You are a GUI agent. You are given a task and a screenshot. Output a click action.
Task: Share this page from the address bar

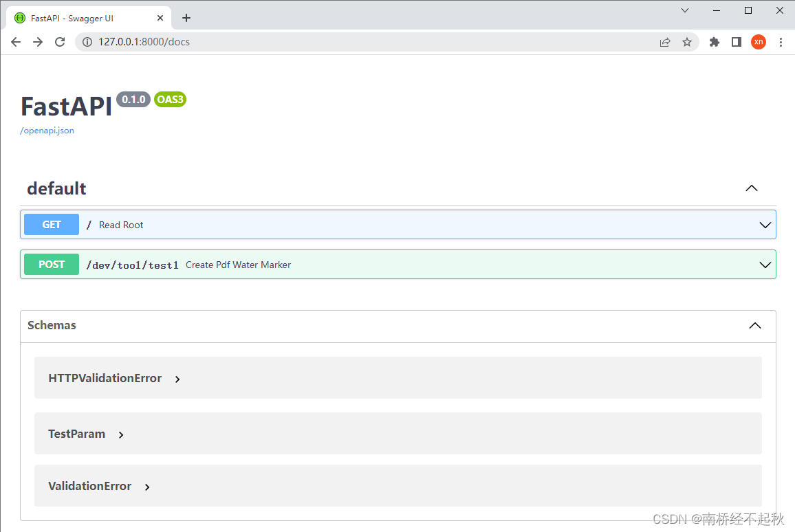coord(665,42)
